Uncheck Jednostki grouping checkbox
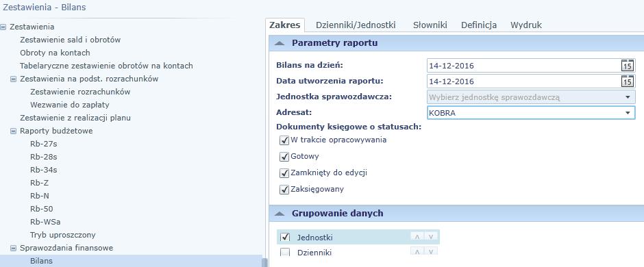Screen dimensions: 644x267 284,237
